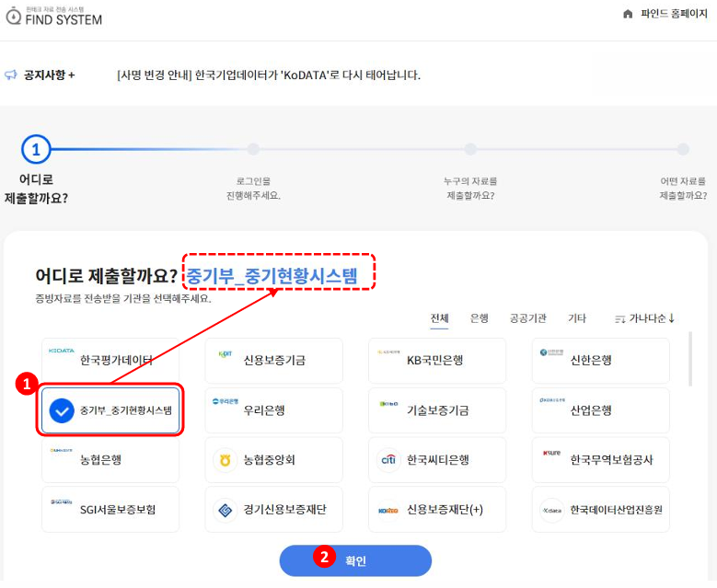Choose 신한은행 as recipient
Viewport: 717px width, 588px height.
coord(600,361)
